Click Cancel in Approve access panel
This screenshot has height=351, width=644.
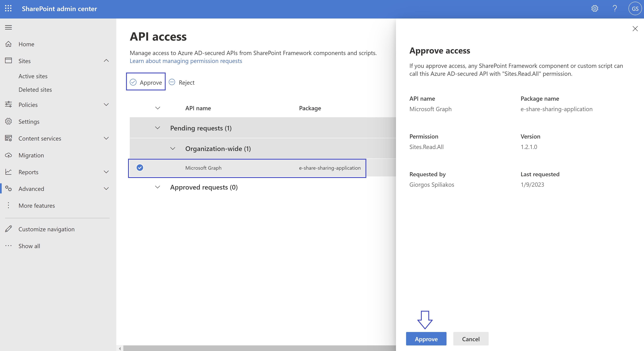[x=471, y=339]
